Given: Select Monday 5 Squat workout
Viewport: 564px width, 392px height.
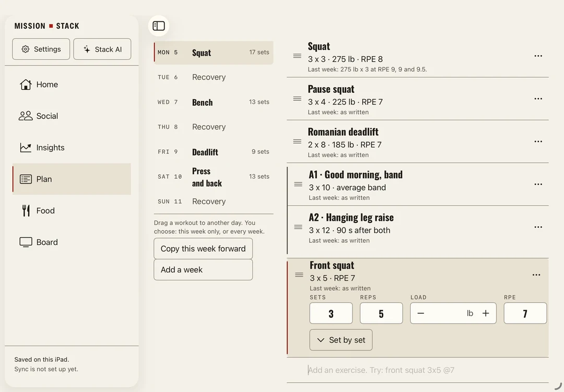Looking at the screenshot, I should click(x=214, y=53).
